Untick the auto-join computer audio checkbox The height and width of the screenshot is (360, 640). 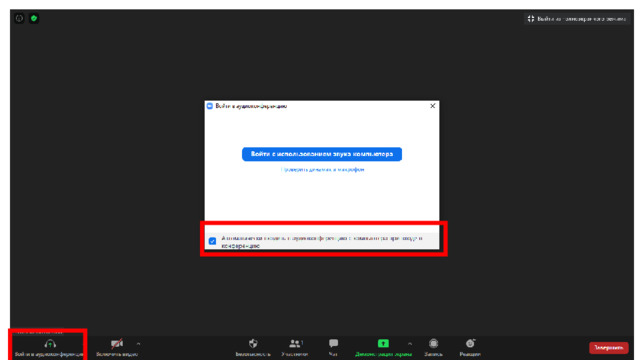212,241
